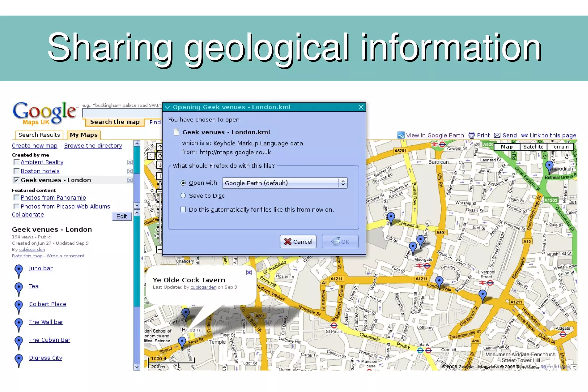Screen dimensions: 588x392
Task: Close the Ye Olde Cock Tavern bubble
Action: [249, 273]
